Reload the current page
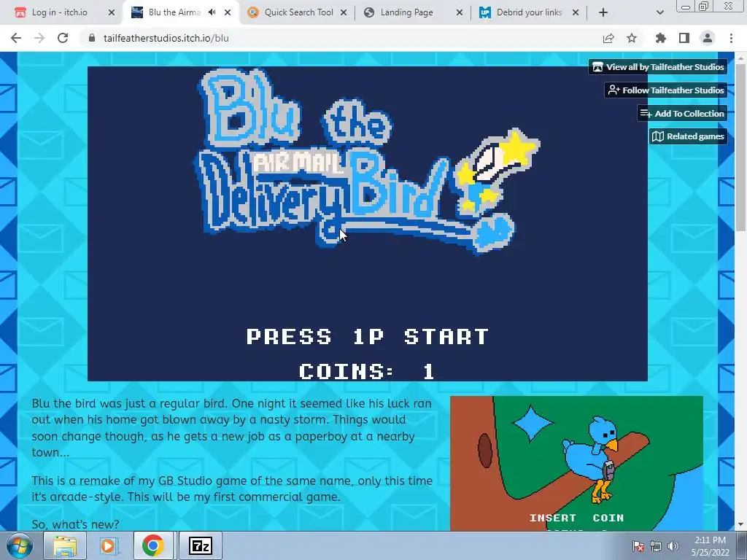This screenshot has height=560, width=747. 63,38
